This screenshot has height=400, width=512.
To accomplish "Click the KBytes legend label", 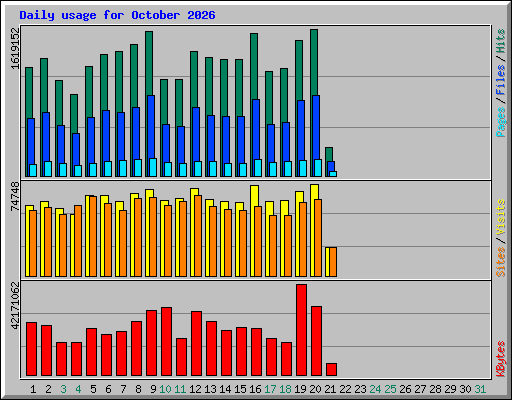I will click(501, 359).
